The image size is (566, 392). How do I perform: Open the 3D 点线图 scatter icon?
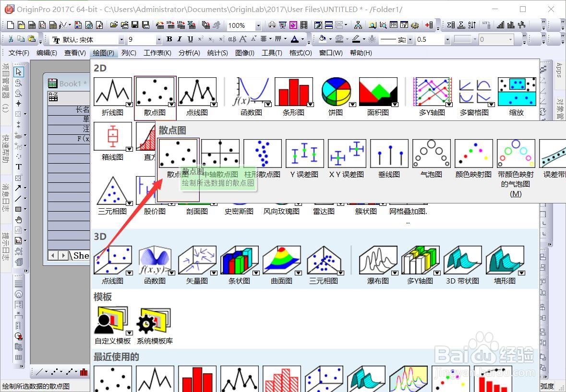pos(113,261)
